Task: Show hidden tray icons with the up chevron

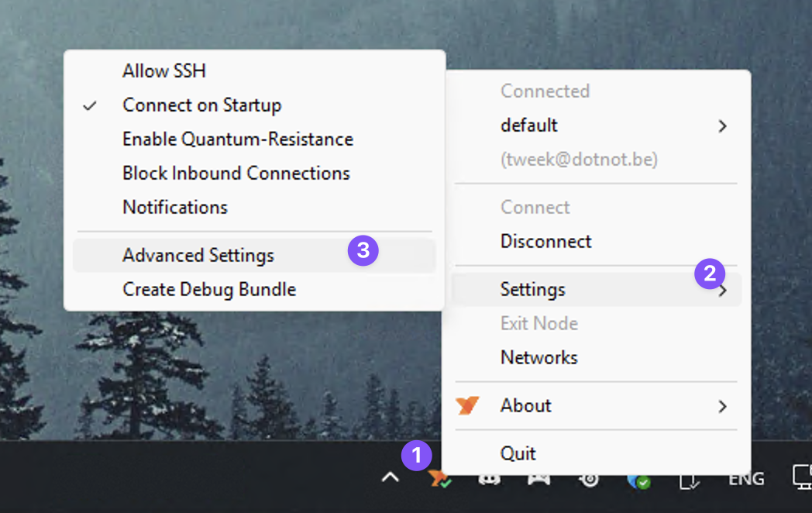Action: point(391,477)
